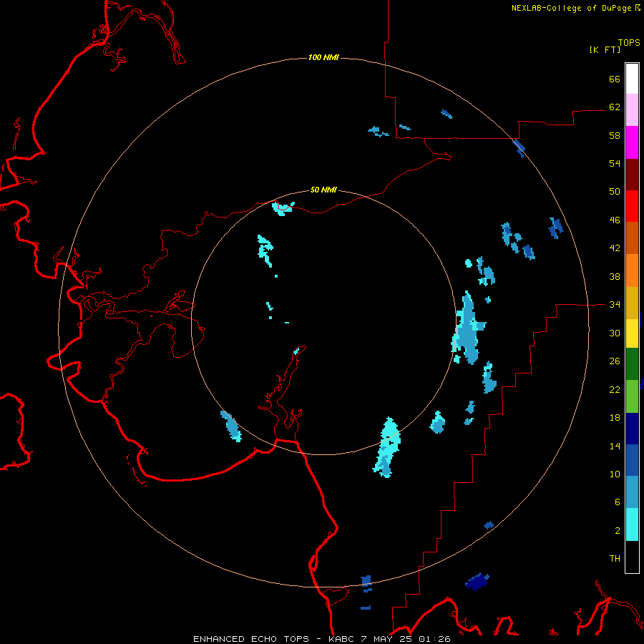644x644 pixels.
Task: Click the '7 MAY 25' date text
Action: pos(386,639)
